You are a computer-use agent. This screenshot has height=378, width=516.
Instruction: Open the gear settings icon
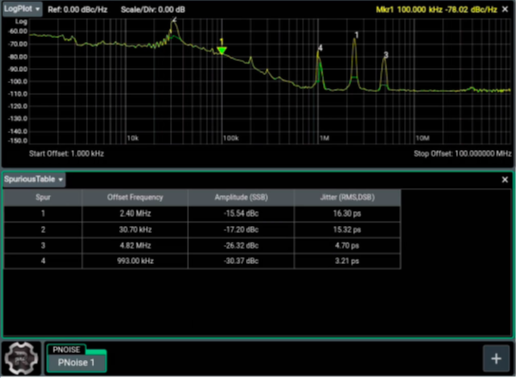21,359
